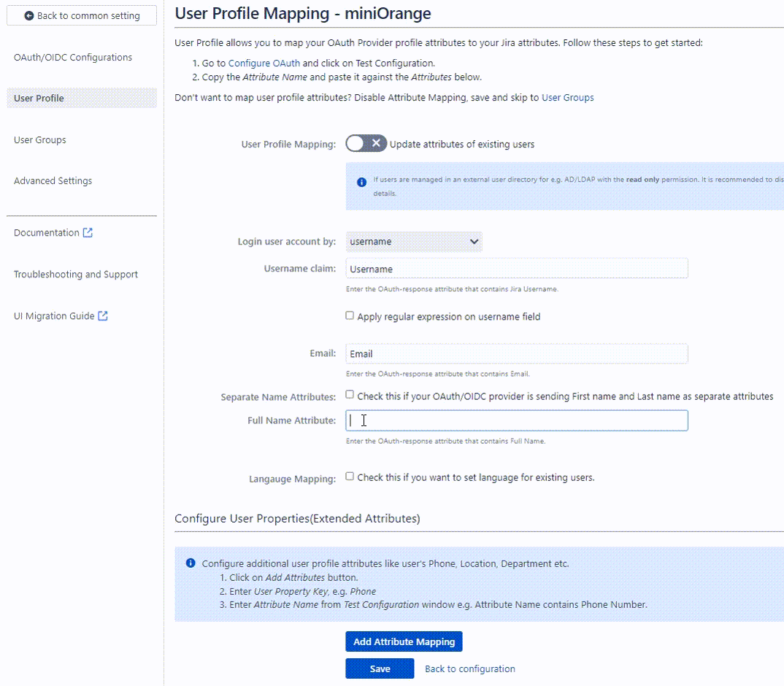Viewport: 784px width, 686px height.
Task: Click the User Profile Mapping - miniOrange title
Action: [x=302, y=13]
